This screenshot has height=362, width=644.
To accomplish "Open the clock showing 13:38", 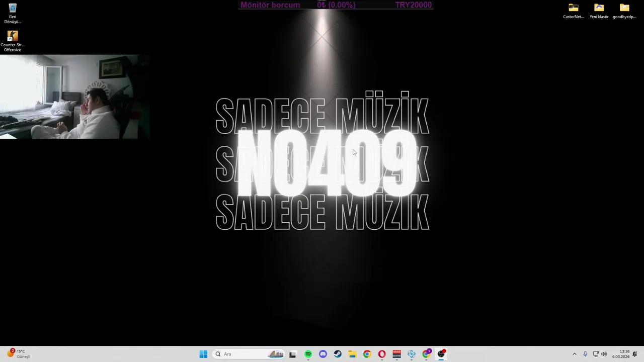I will coord(621,354).
